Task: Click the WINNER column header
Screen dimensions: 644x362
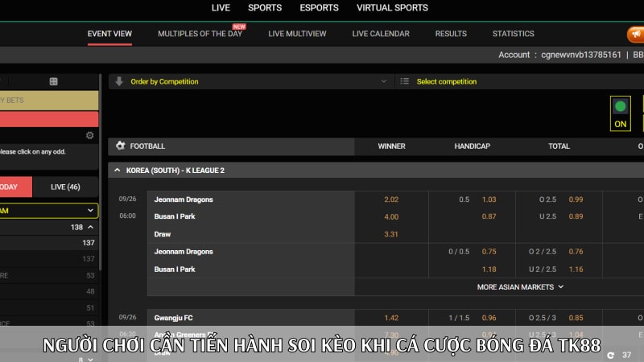Action: 391,146
